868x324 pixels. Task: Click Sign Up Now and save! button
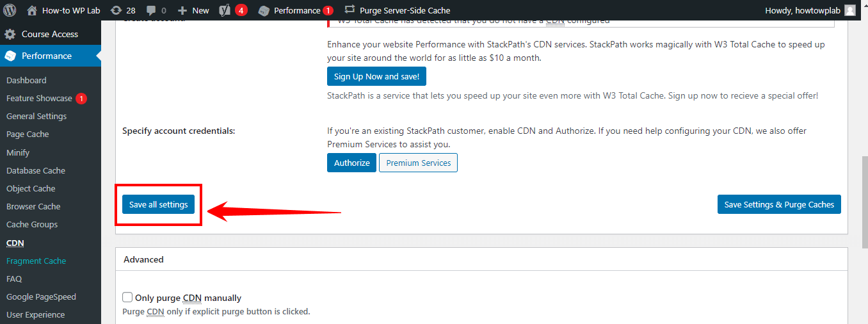[x=376, y=76]
